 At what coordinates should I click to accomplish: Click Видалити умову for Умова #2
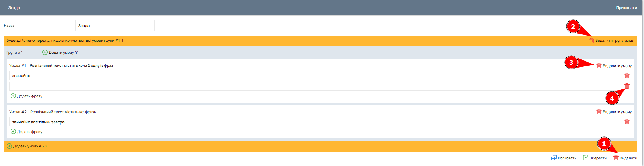pos(614,112)
